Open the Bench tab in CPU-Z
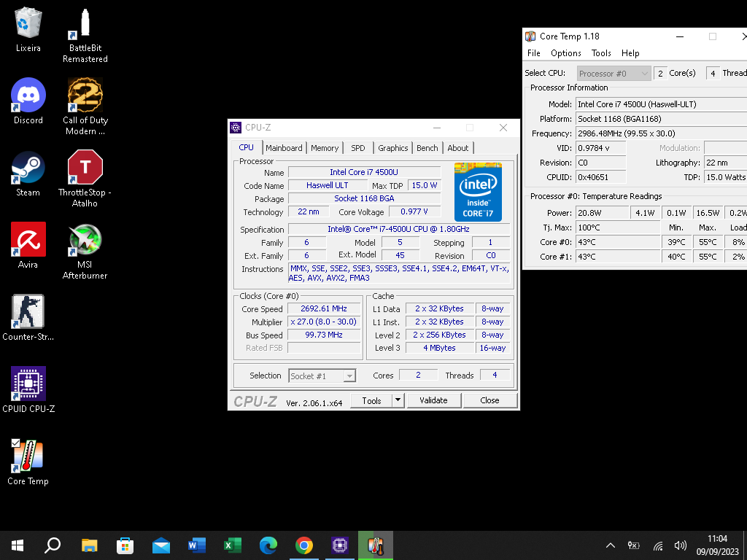 point(427,148)
